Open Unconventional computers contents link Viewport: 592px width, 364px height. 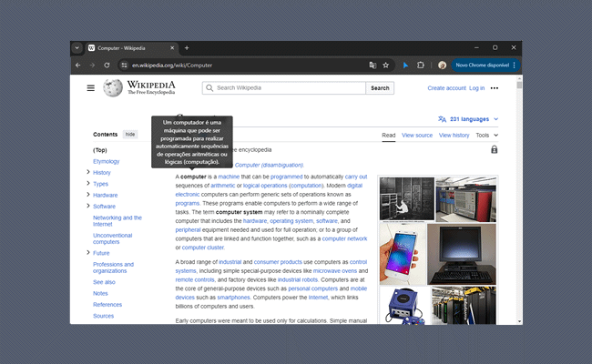coord(113,238)
